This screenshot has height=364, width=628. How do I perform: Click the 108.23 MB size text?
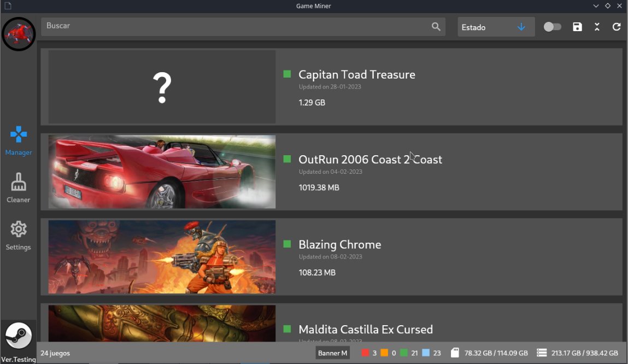click(x=317, y=273)
